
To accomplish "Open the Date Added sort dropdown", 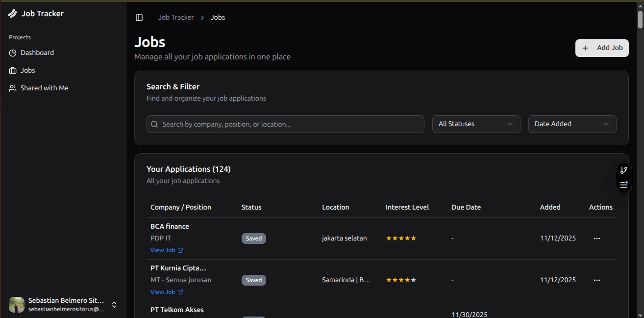I will coord(571,124).
